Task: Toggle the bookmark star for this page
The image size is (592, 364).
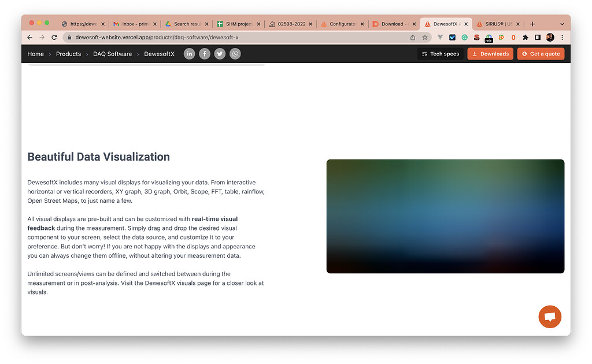Action: coord(425,37)
